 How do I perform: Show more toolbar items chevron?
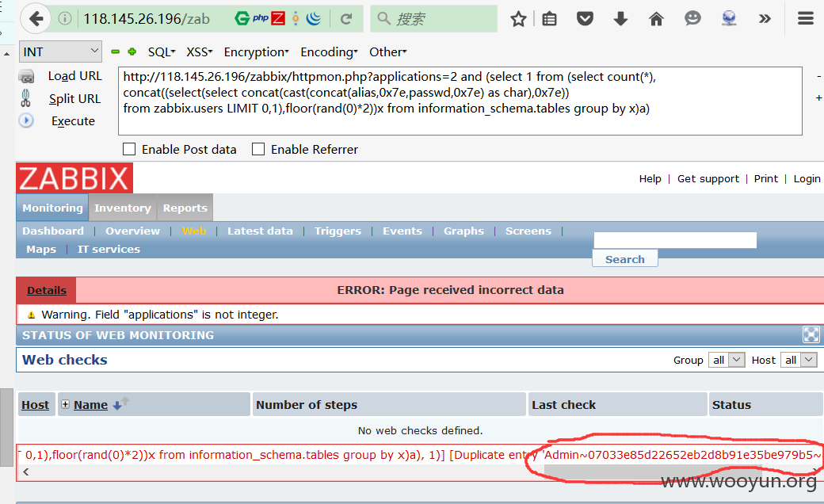click(765, 19)
